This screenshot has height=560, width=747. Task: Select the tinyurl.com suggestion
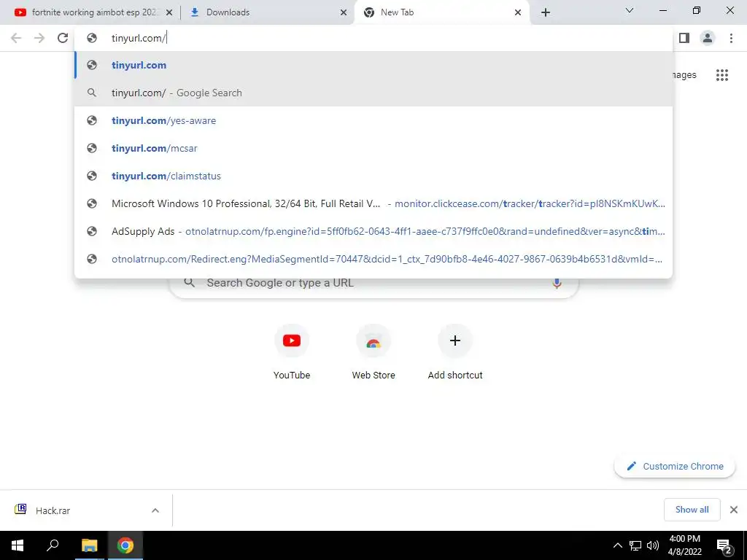(x=373, y=65)
